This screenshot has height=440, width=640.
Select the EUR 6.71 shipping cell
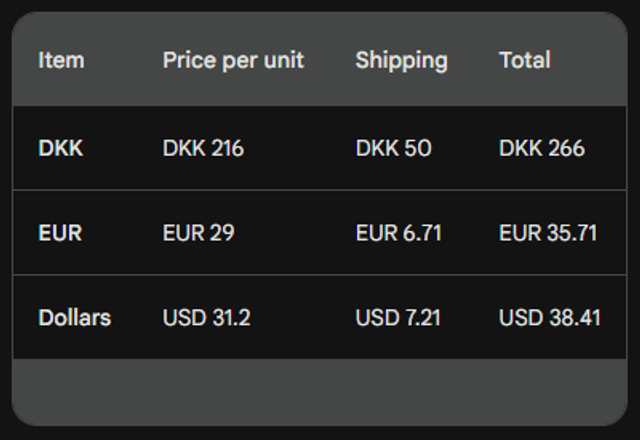click(398, 233)
